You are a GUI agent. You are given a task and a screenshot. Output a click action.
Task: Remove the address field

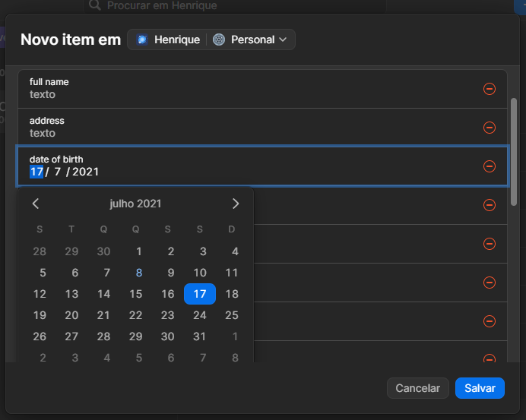point(490,128)
